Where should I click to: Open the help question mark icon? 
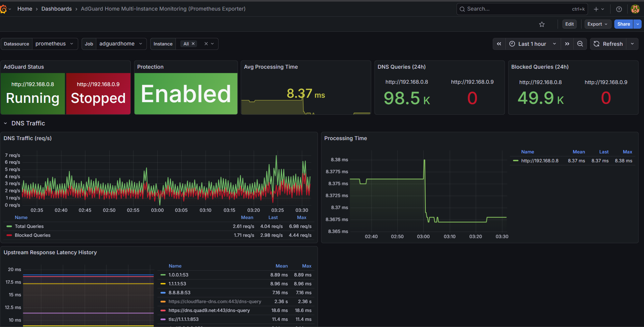(x=619, y=9)
